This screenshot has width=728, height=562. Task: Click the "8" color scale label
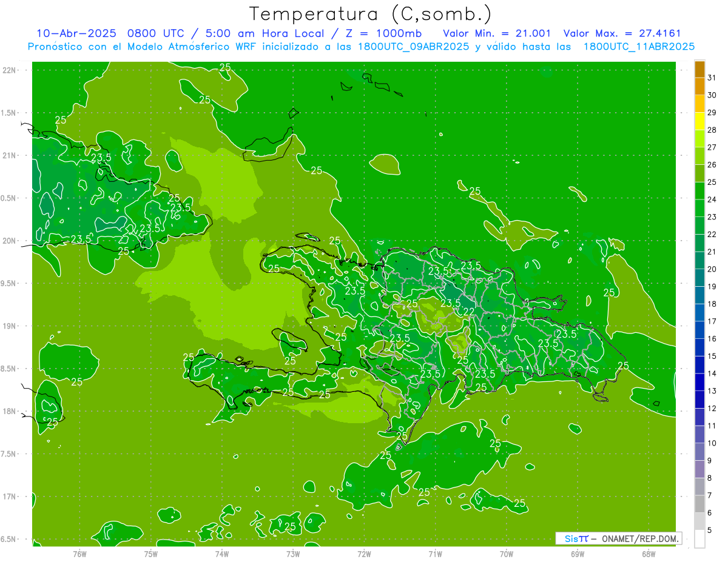pos(710,478)
